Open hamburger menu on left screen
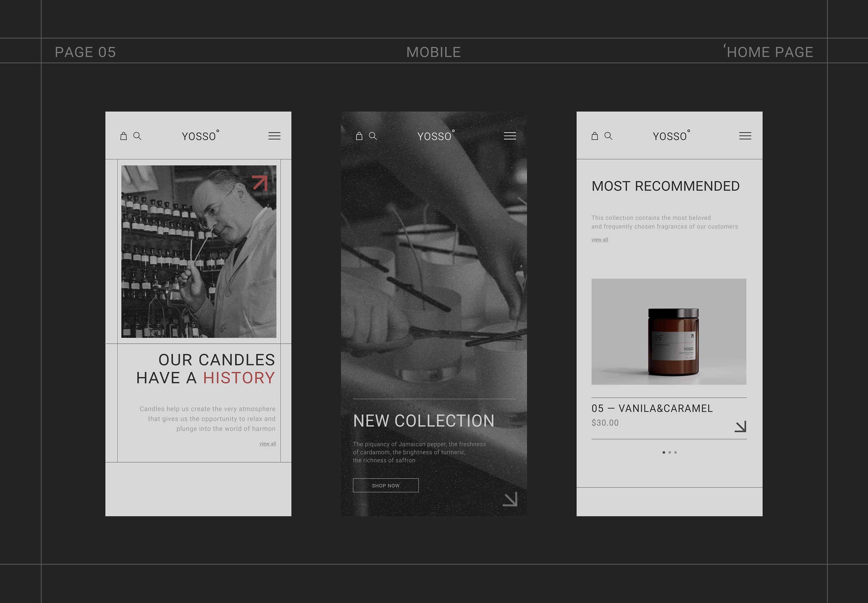Screen dimensions: 868x603 pos(274,136)
